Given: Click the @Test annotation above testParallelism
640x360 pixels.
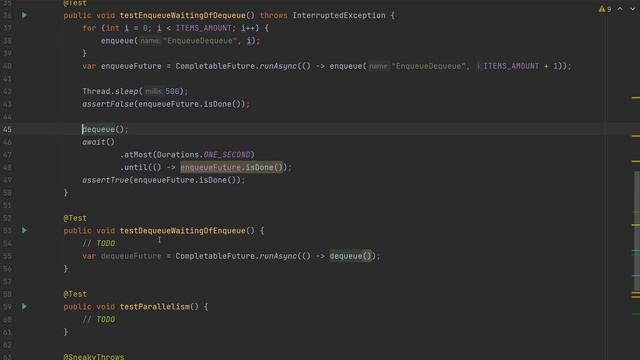Looking at the screenshot, I should [75, 294].
